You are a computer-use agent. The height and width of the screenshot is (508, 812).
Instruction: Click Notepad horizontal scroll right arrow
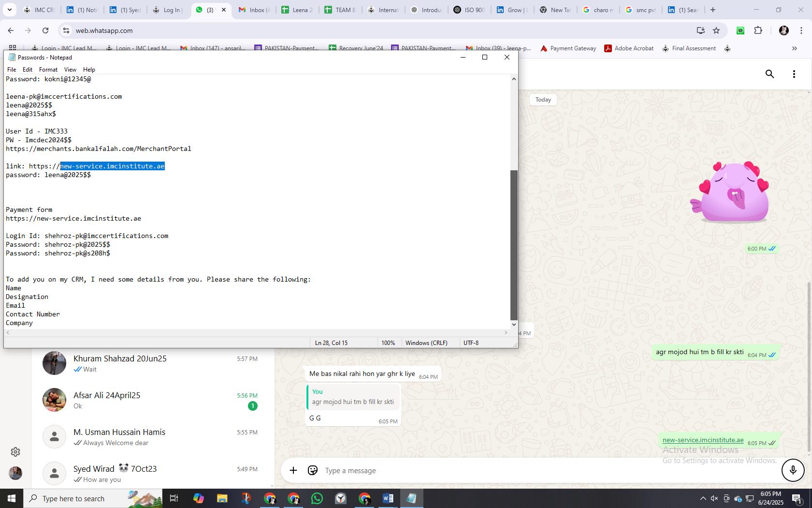click(x=506, y=332)
